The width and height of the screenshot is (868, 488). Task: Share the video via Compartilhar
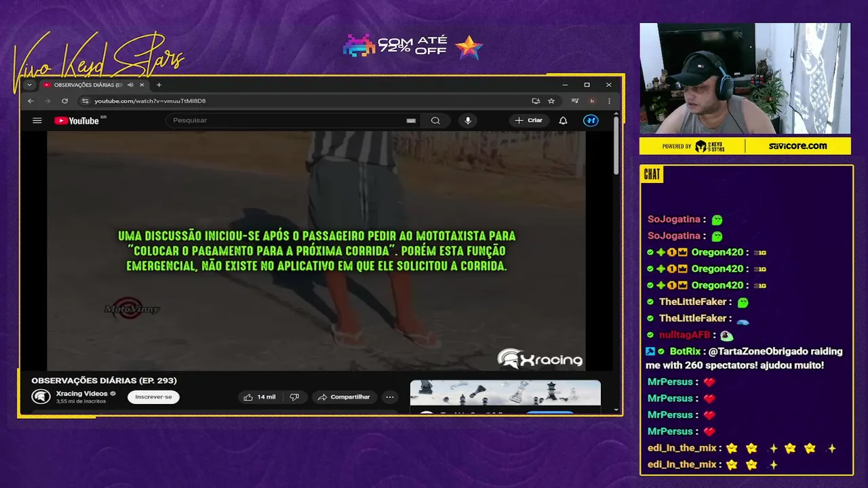click(344, 397)
